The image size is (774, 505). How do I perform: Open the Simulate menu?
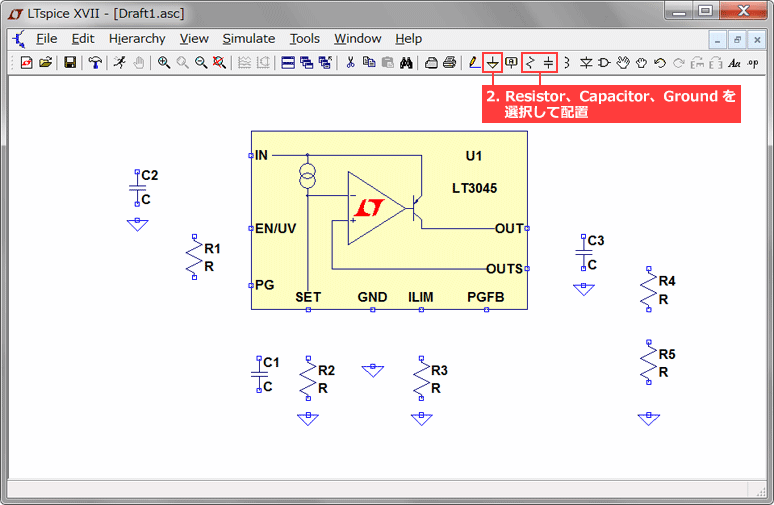pos(248,39)
